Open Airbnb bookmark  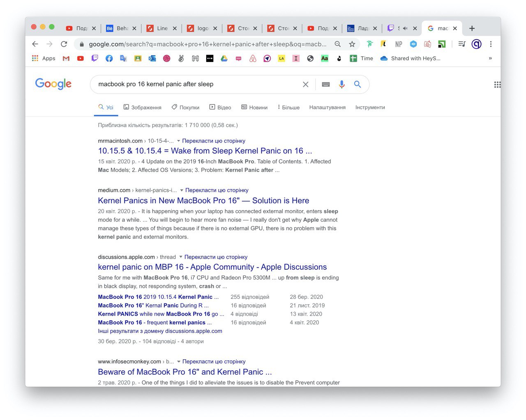click(x=253, y=58)
